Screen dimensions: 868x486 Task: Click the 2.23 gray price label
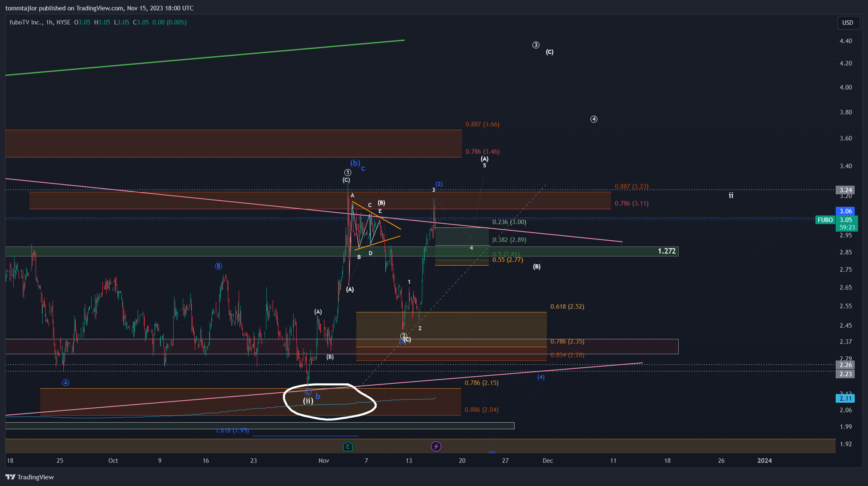(x=846, y=374)
